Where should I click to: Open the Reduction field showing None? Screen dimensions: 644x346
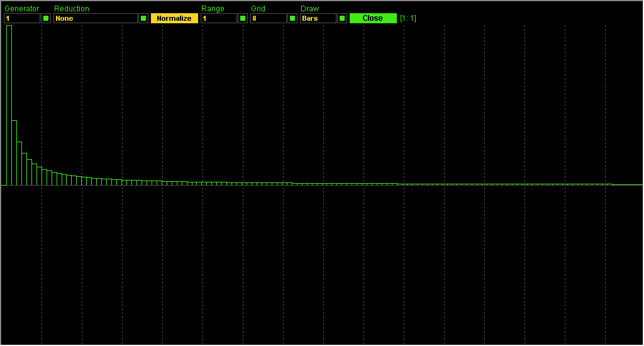point(95,18)
